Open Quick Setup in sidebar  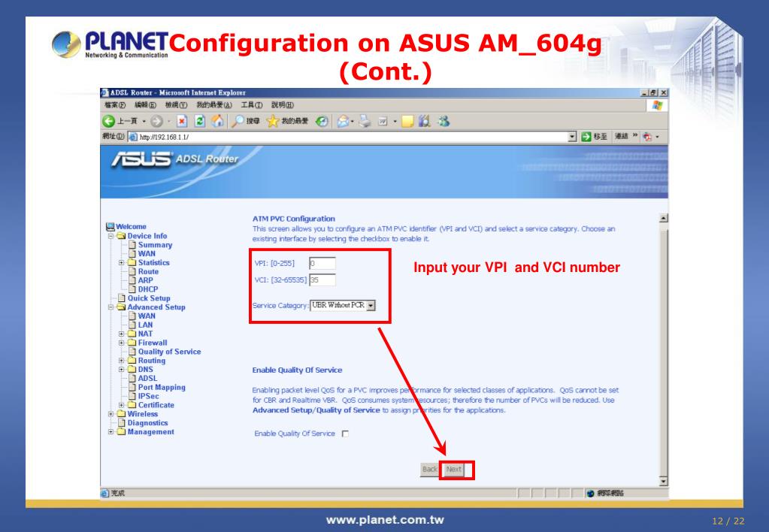tap(149, 298)
